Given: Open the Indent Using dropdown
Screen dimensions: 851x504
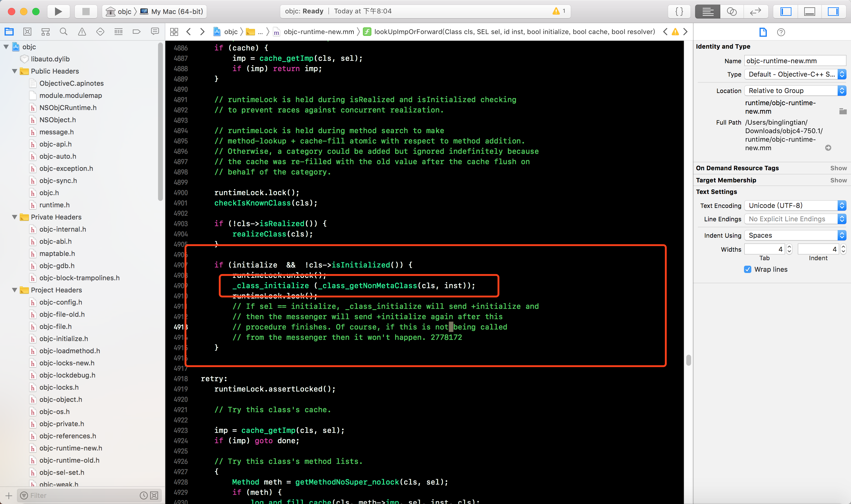Looking at the screenshot, I should pos(795,235).
